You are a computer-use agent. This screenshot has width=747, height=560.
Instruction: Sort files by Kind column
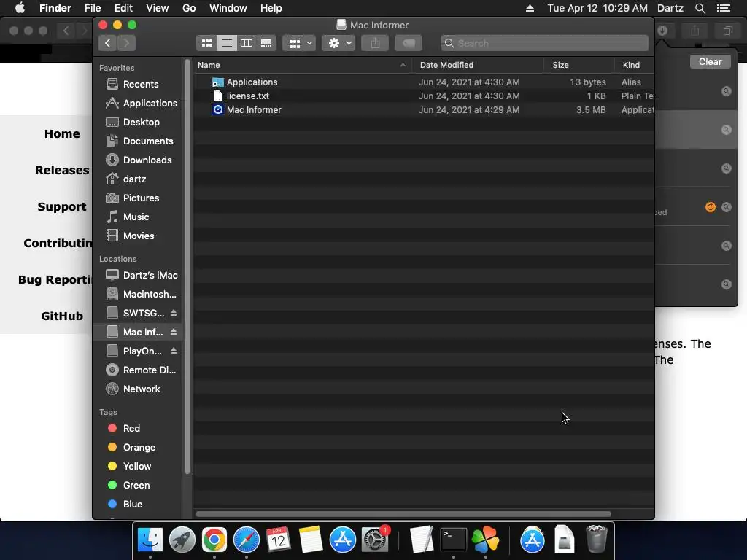634,65
